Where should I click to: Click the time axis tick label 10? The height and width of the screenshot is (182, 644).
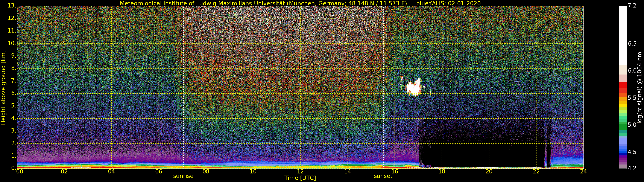[253, 172]
